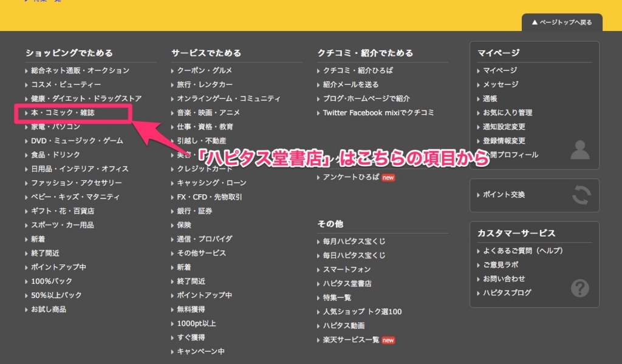
Task: Open 仕事・資格・教育 link
Action: click(205, 127)
